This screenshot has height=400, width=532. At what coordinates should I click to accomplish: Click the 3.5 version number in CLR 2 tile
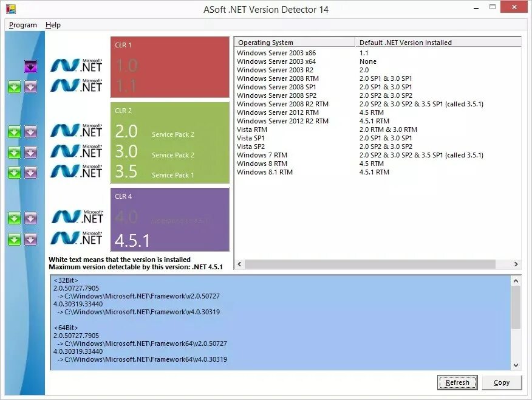pyautogui.click(x=126, y=171)
